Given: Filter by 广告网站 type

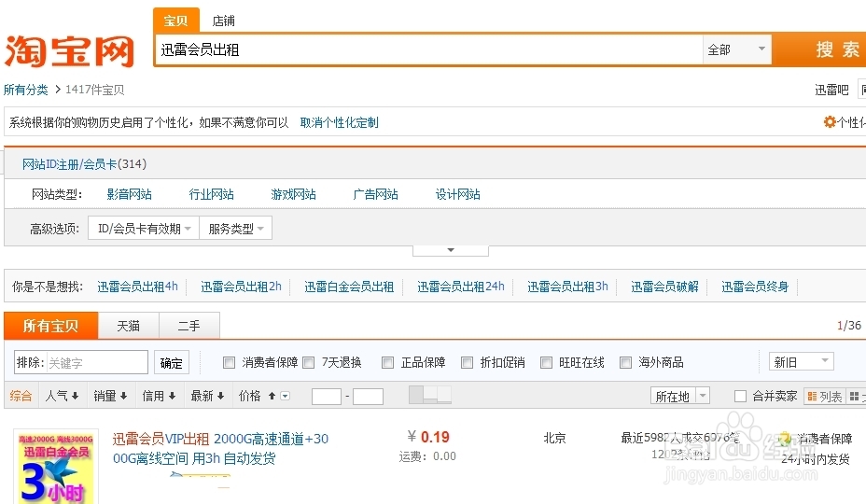Looking at the screenshot, I should tap(375, 194).
